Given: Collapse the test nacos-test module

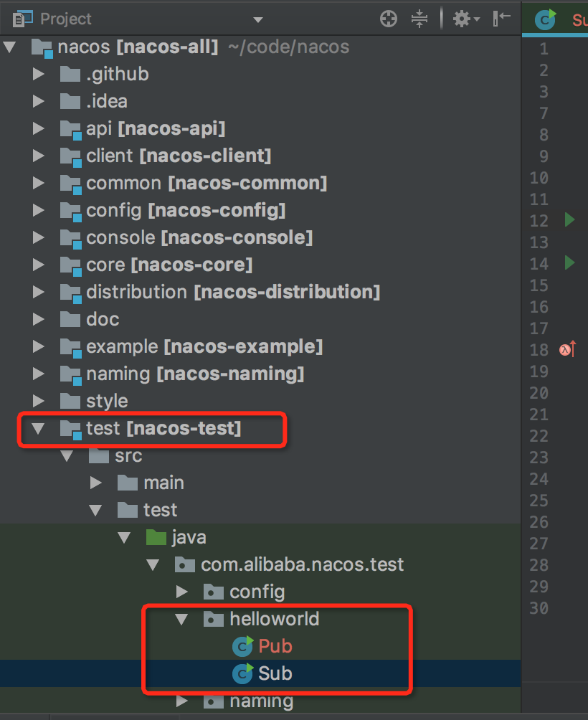Looking at the screenshot, I should (38, 428).
